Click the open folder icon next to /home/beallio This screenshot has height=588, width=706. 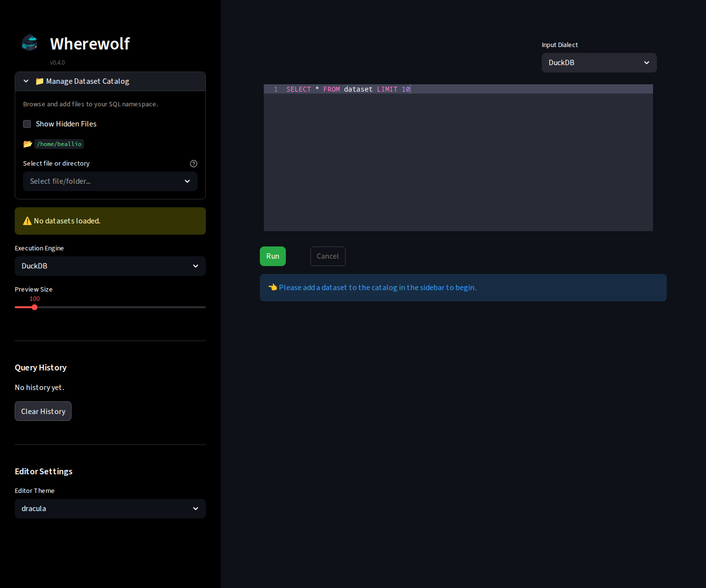[x=27, y=144]
